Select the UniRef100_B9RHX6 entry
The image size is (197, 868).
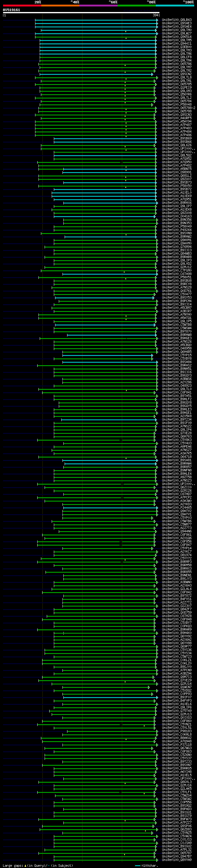177,203
